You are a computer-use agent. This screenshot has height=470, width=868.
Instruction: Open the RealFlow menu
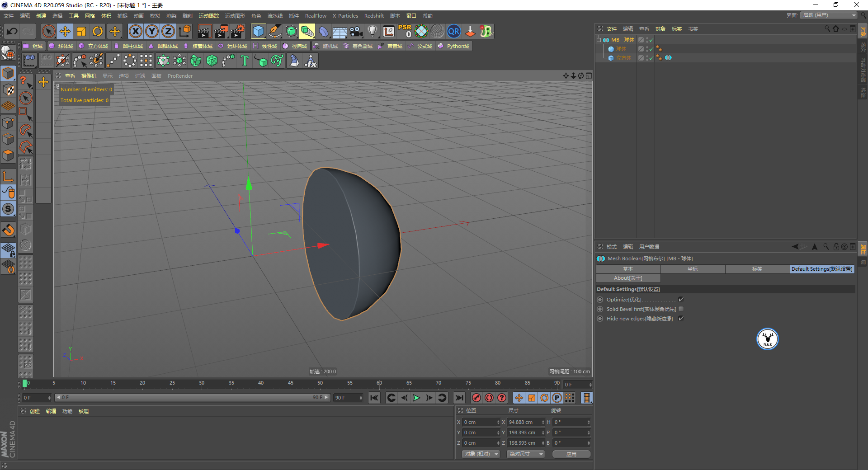pyautogui.click(x=316, y=16)
